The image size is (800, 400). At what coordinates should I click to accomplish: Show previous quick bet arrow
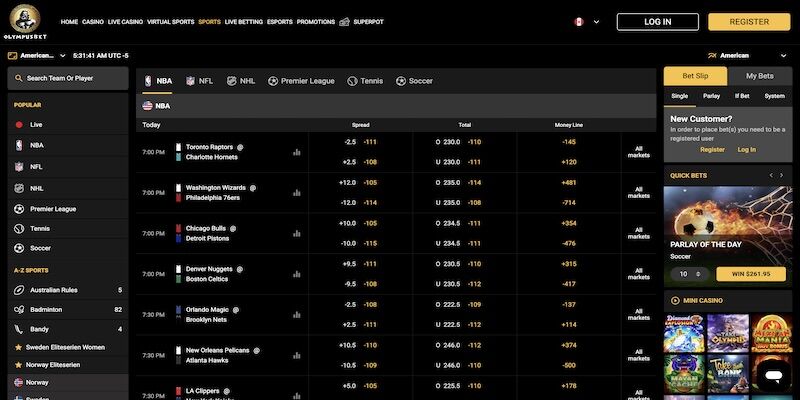click(x=771, y=176)
